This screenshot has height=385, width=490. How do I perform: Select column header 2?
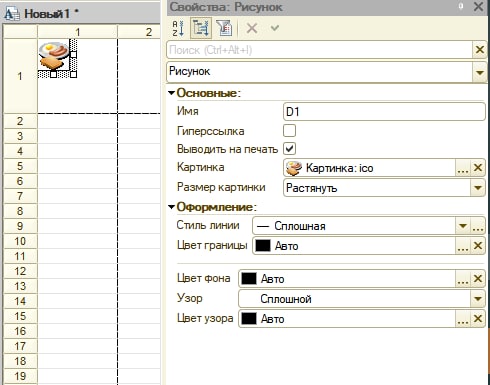pyautogui.click(x=139, y=32)
